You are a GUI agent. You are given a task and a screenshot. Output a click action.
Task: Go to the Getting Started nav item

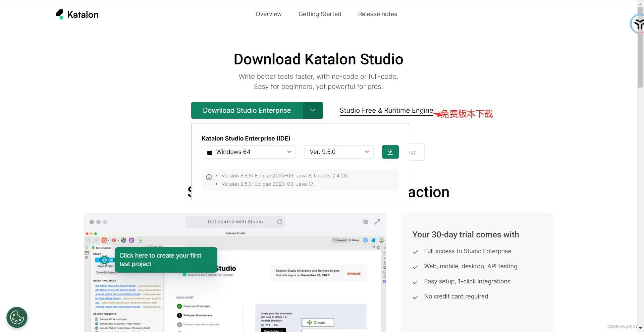[x=320, y=14]
